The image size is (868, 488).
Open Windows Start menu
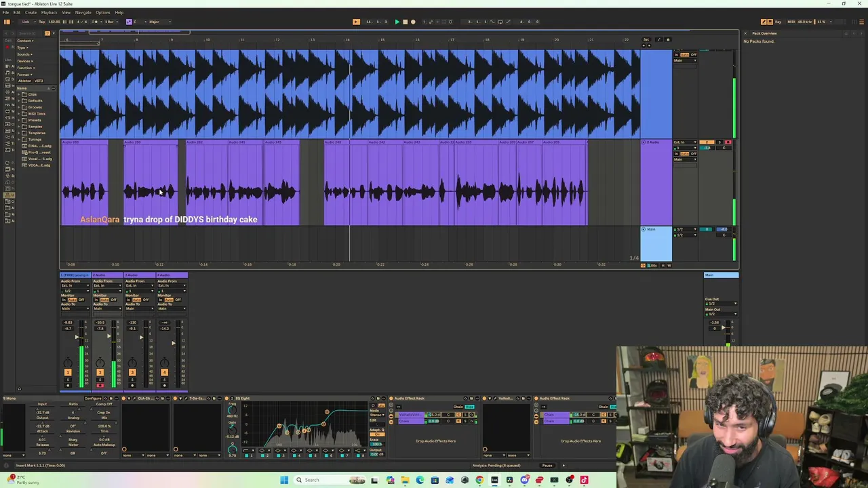pos(284,480)
